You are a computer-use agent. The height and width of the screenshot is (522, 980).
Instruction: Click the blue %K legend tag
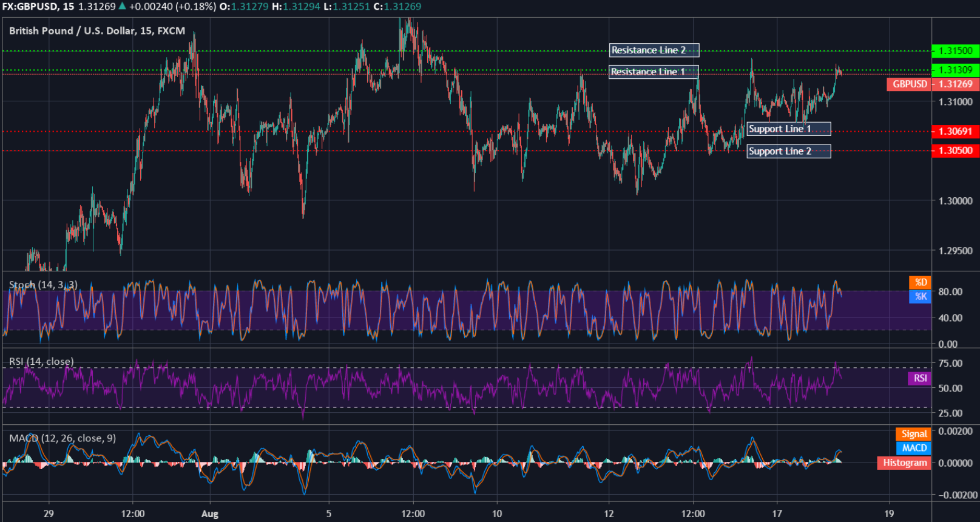coord(920,296)
